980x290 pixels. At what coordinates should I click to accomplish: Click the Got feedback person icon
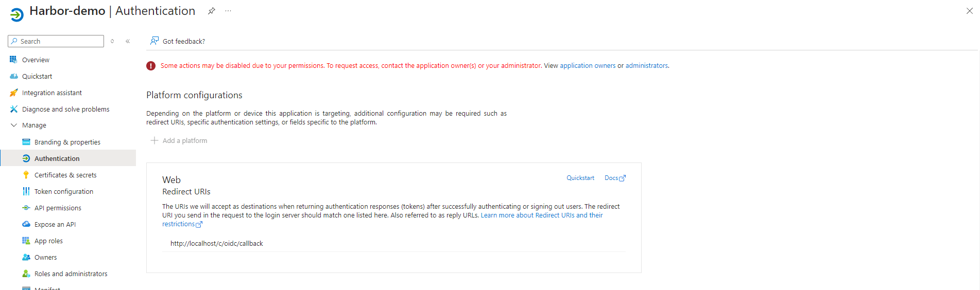point(154,41)
